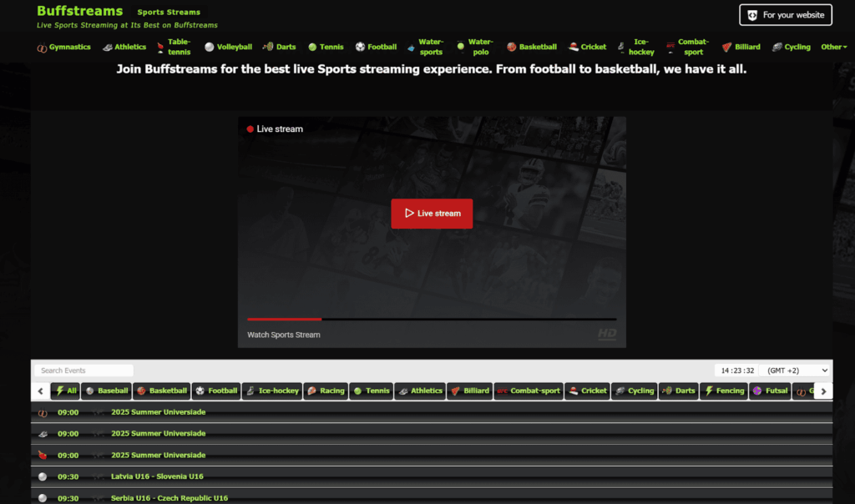Click the Darts icon in top navigation
Screen dimensions: 855x504
coord(268,48)
